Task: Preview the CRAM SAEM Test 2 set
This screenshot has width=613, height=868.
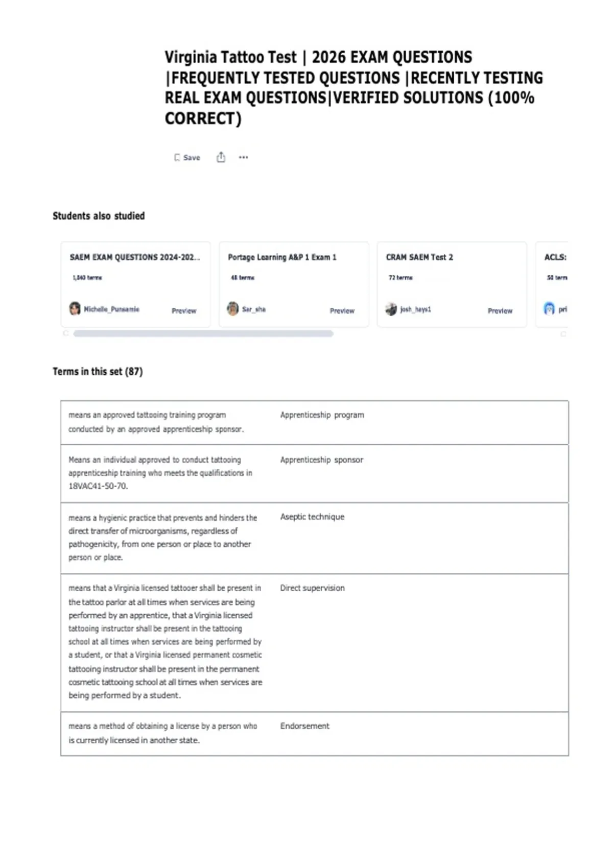Action: (500, 310)
